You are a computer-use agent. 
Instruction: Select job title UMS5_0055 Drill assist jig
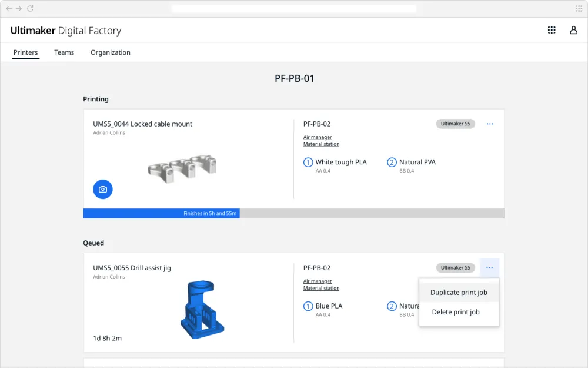[132, 268]
